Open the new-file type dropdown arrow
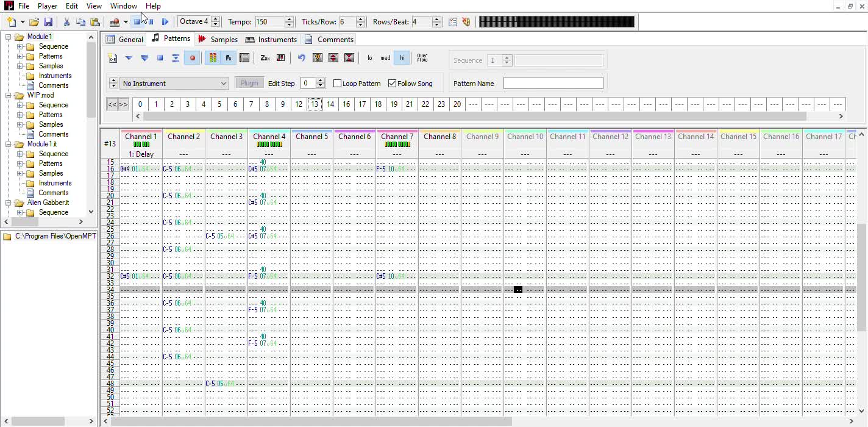Viewport: 868px width, 427px height. [x=23, y=22]
